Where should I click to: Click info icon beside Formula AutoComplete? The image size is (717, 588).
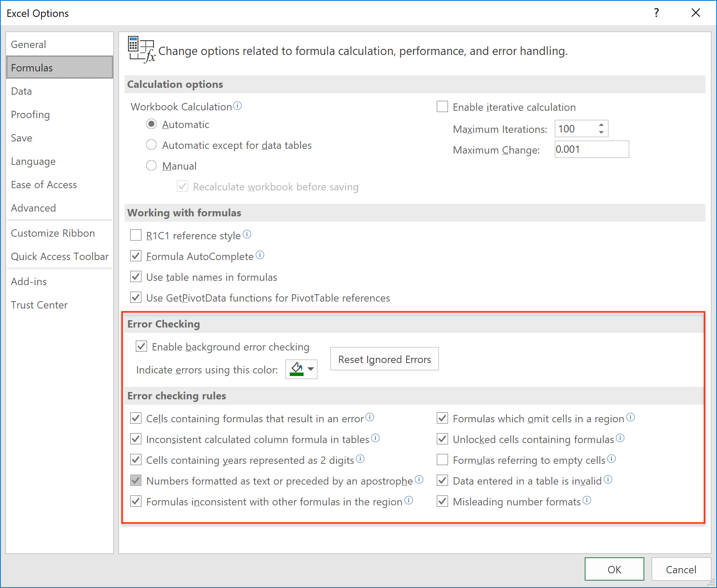point(260,255)
